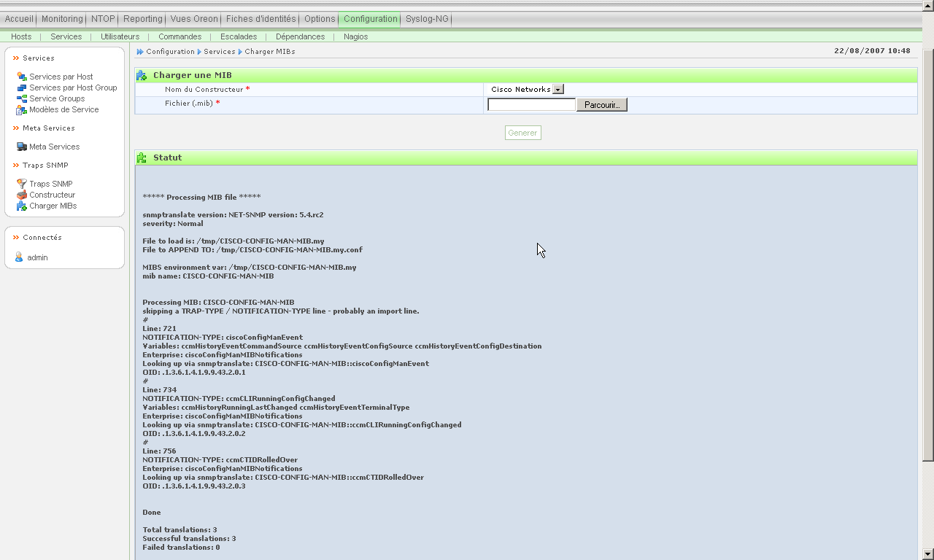Click the Generer button
This screenshot has width=934, height=560.
[x=522, y=133]
